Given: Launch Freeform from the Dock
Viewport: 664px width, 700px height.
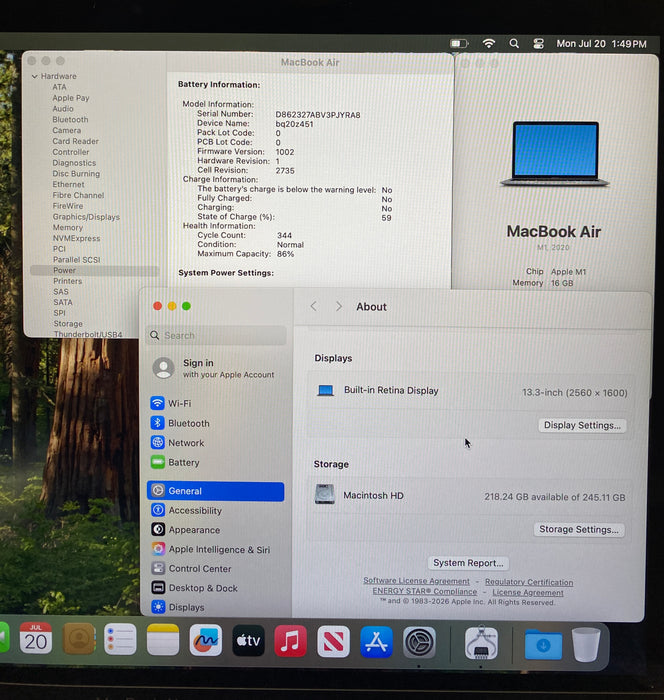Looking at the screenshot, I should [x=205, y=640].
